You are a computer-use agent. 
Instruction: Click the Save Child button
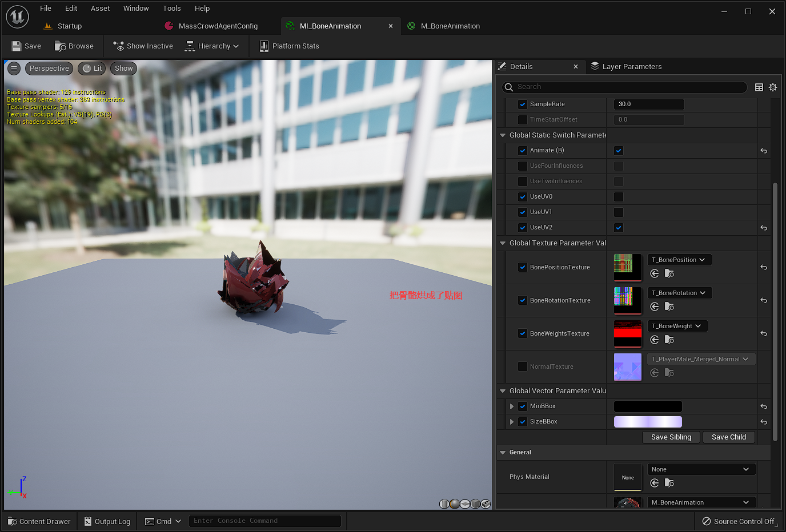tap(729, 437)
